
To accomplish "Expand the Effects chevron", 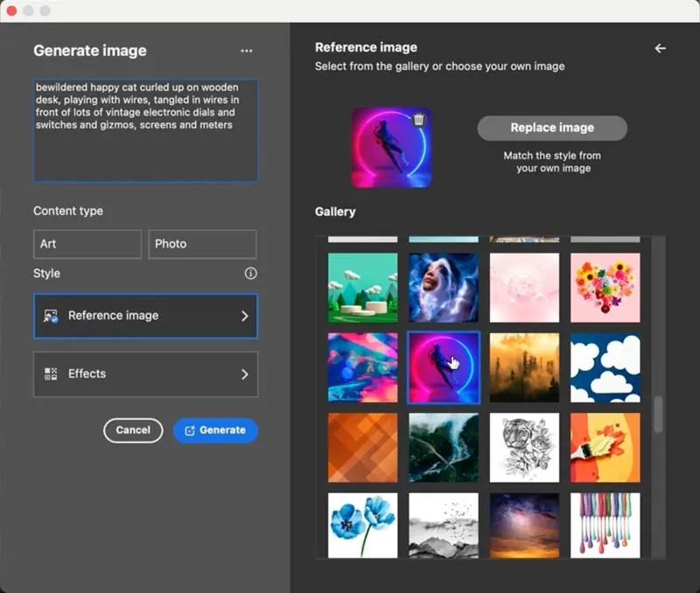I will coord(245,374).
